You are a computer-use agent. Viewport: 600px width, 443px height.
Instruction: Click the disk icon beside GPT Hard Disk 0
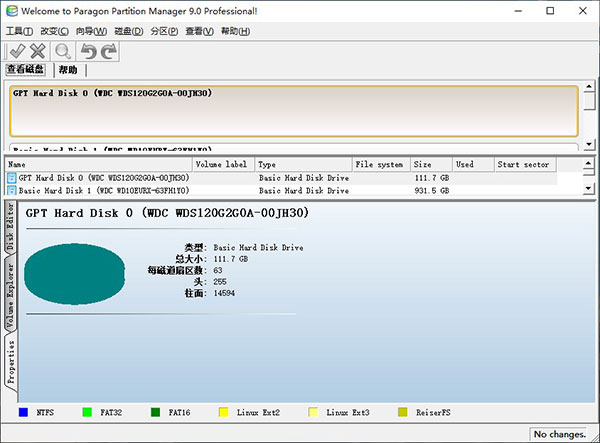[12, 178]
